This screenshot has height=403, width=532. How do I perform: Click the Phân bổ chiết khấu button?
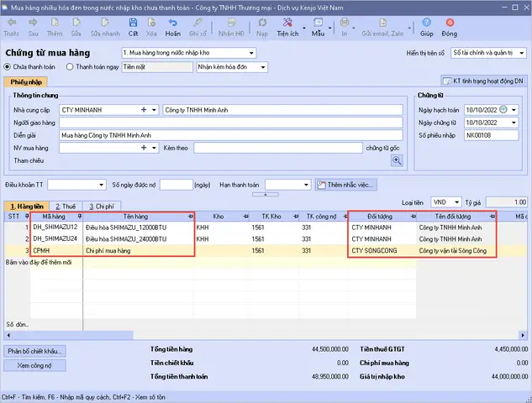(35, 351)
